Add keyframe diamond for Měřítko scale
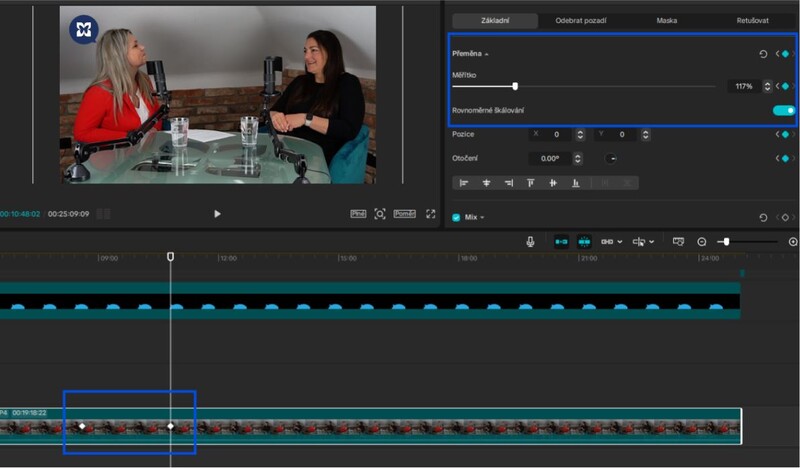Screen dimensions: 800x468 (785, 86)
